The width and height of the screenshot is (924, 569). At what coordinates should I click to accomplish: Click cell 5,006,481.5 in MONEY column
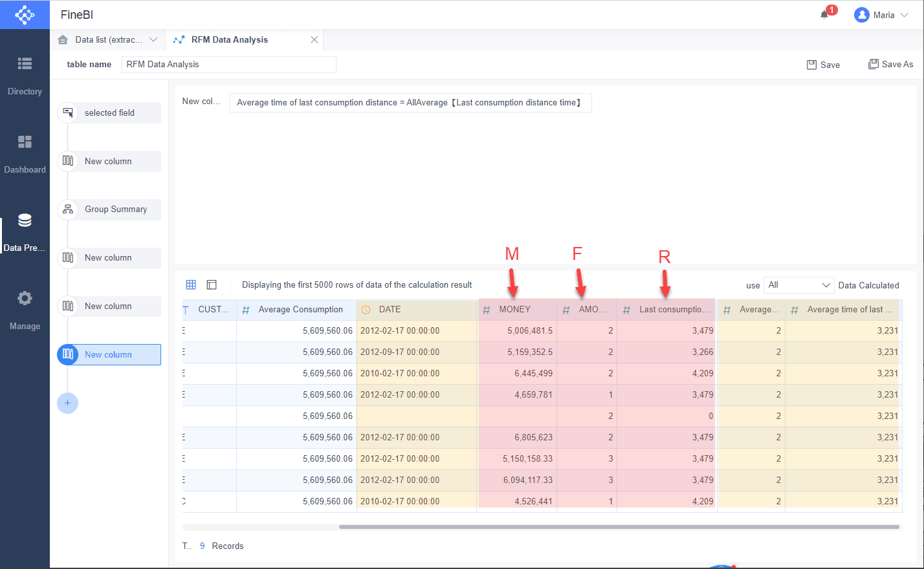(517, 330)
